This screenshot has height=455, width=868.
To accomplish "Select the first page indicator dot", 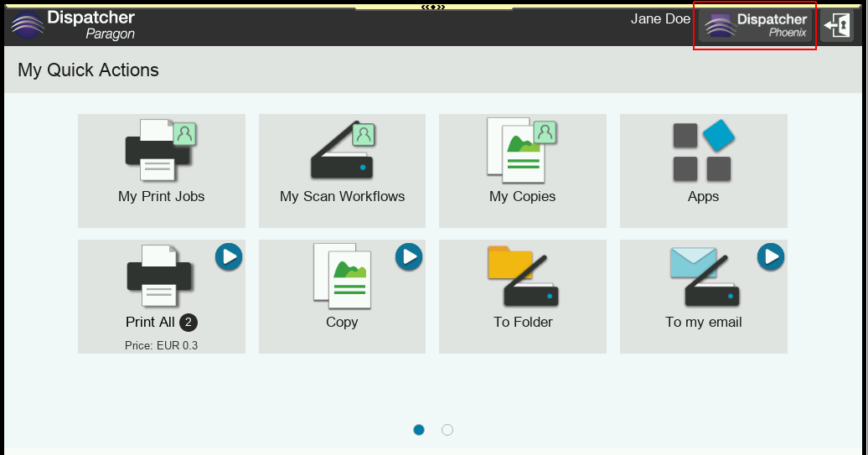I will click(x=419, y=430).
